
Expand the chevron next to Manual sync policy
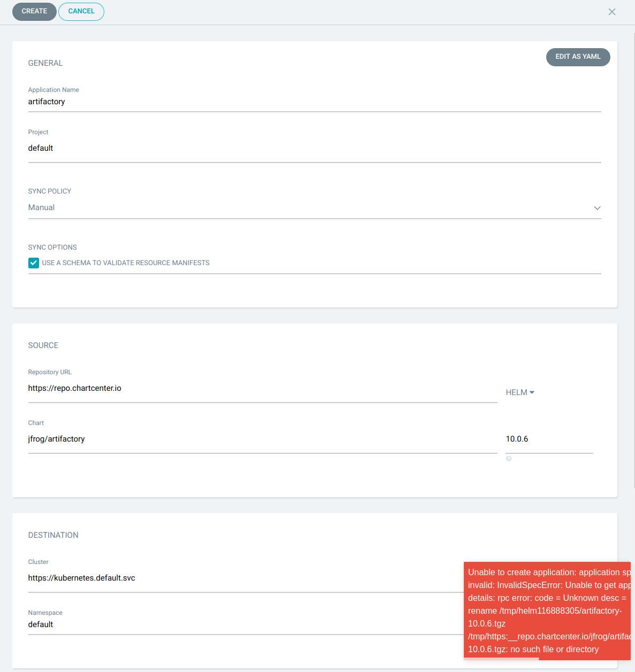click(597, 208)
